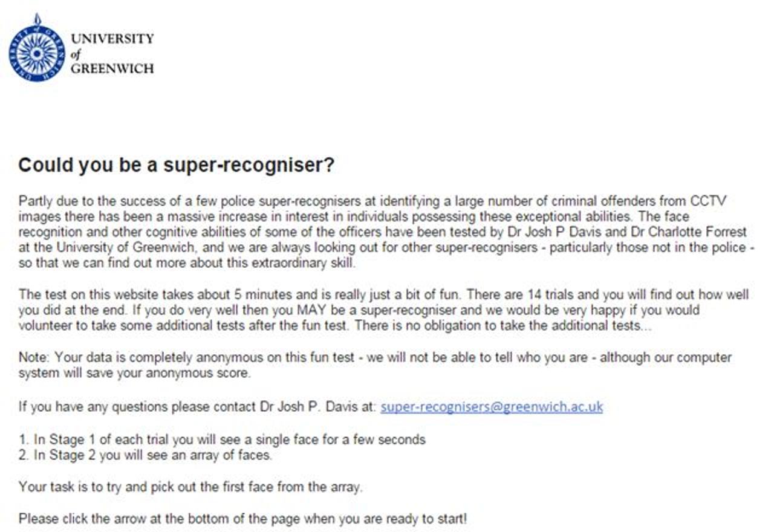
Task: Click the 'Note:' label starting the anonymity paragraph
Action: pyautogui.click(x=31, y=358)
